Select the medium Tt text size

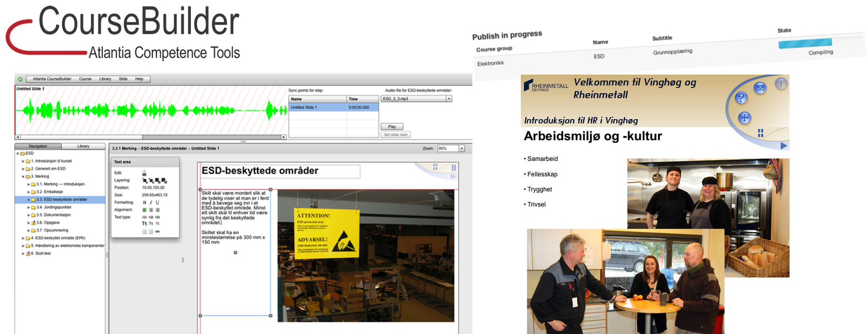pos(151,224)
